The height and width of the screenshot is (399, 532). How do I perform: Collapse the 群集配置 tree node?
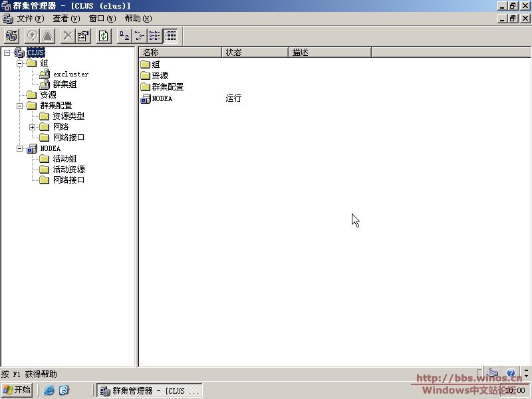coord(19,106)
